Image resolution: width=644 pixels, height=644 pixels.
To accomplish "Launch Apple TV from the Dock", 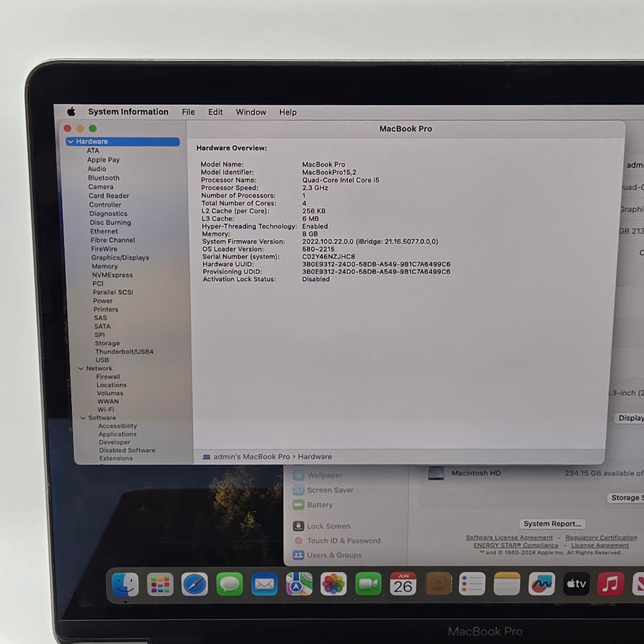I will [x=576, y=584].
